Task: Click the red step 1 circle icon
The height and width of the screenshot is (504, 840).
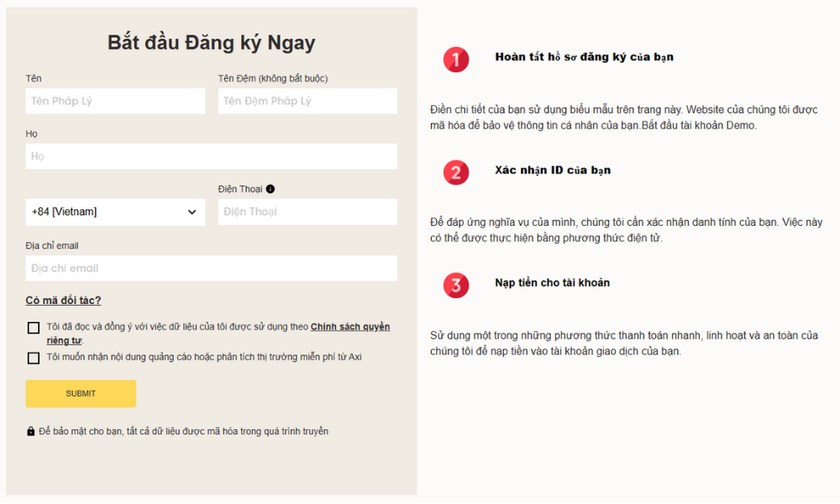Action: [456, 60]
